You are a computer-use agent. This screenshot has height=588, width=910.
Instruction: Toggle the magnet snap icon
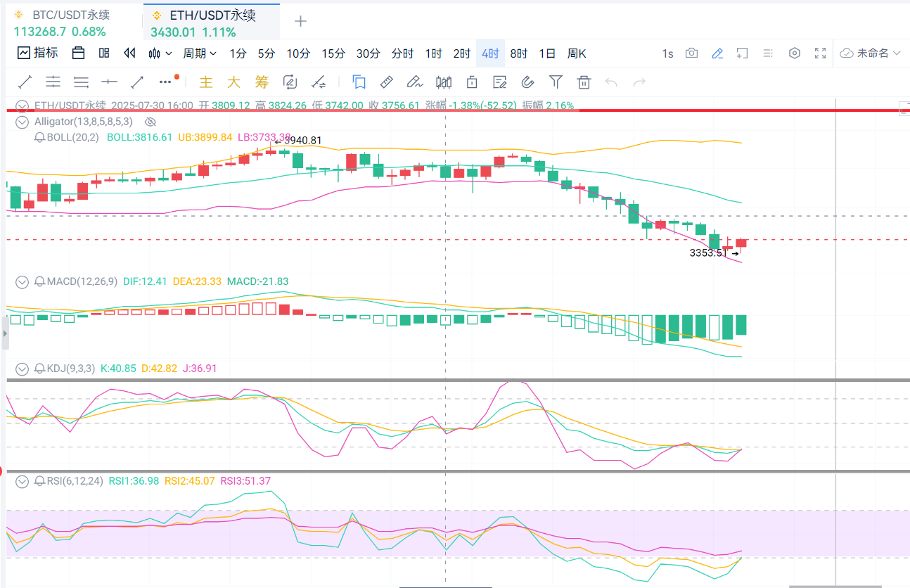pyautogui.click(x=528, y=82)
